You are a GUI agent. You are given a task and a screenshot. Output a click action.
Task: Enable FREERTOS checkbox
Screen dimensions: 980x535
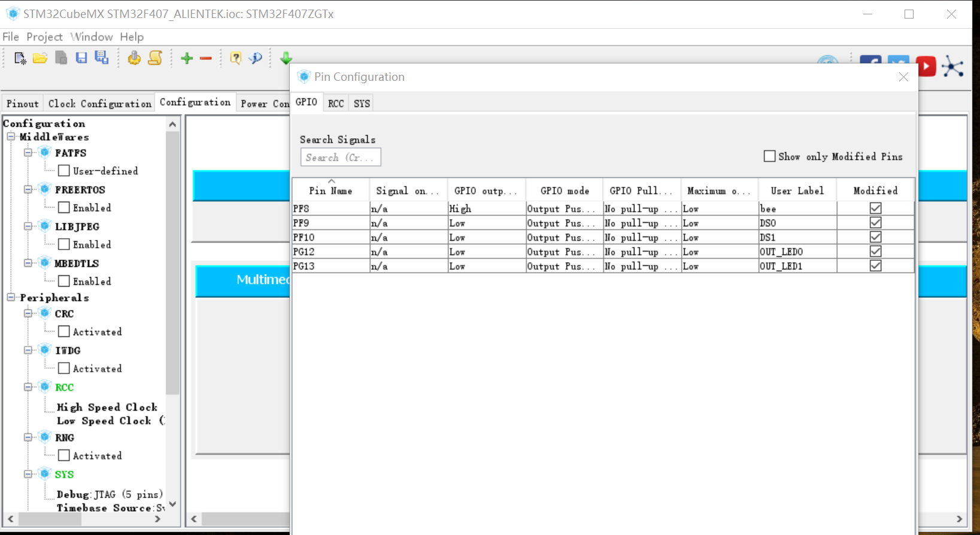tap(64, 208)
